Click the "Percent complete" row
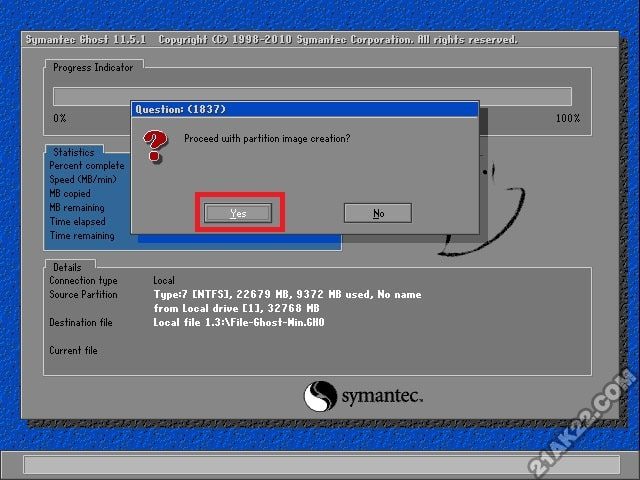The height and width of the screenshot is (480, 640). 87,166
